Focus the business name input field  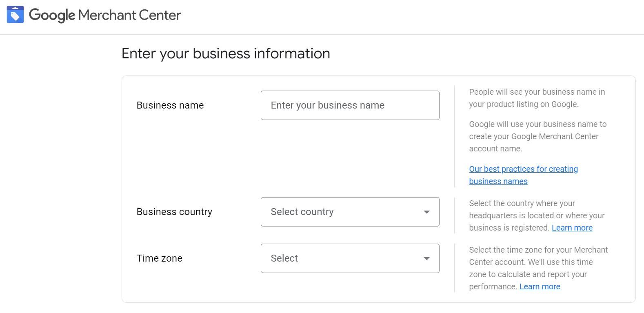click(x=350, y=105)
